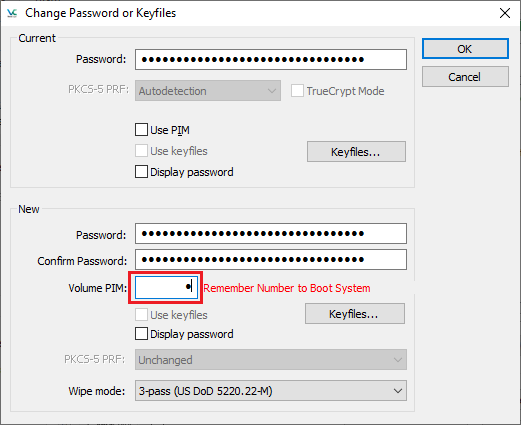521x425 pixels.
Task: Check Use keyfiles in New section
Action: [x=141, y=315]
